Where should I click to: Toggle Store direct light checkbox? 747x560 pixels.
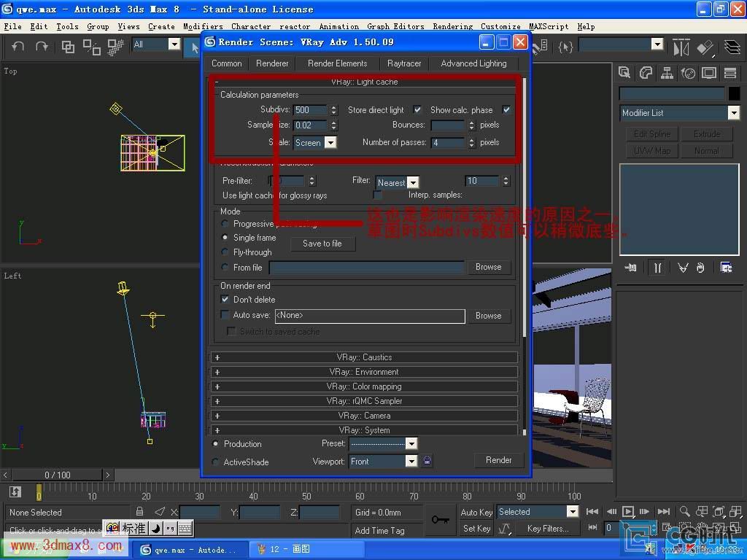(417, 109)
